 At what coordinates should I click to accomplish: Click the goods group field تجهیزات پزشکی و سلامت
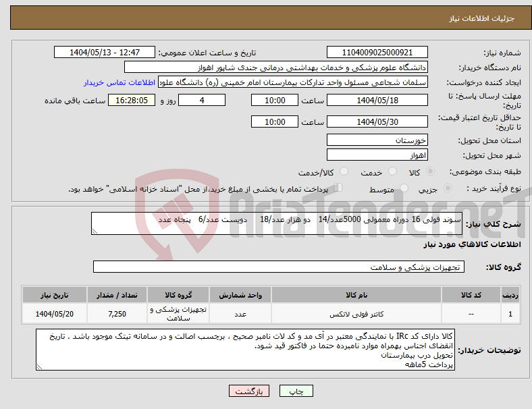[x=279, y=267]
